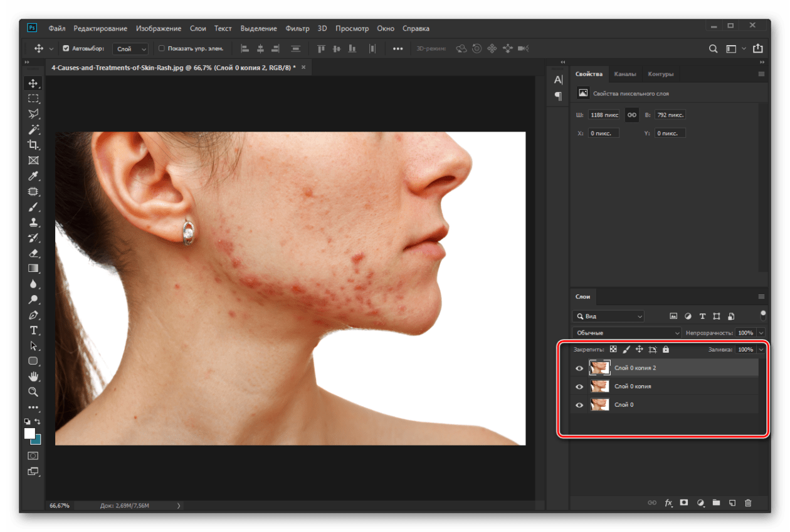Select the Crop tool

tap(33, 145)
